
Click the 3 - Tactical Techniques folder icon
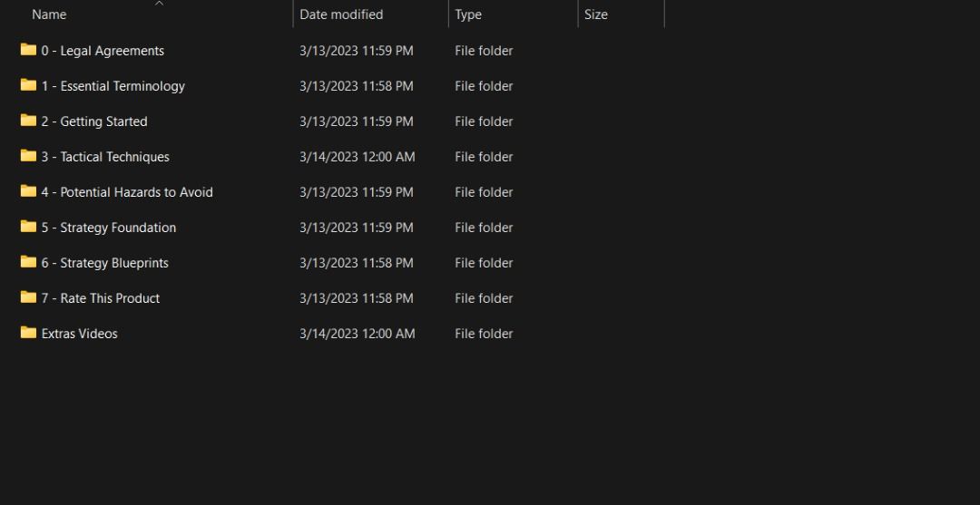pyautogui.click(x=28, y=156)
